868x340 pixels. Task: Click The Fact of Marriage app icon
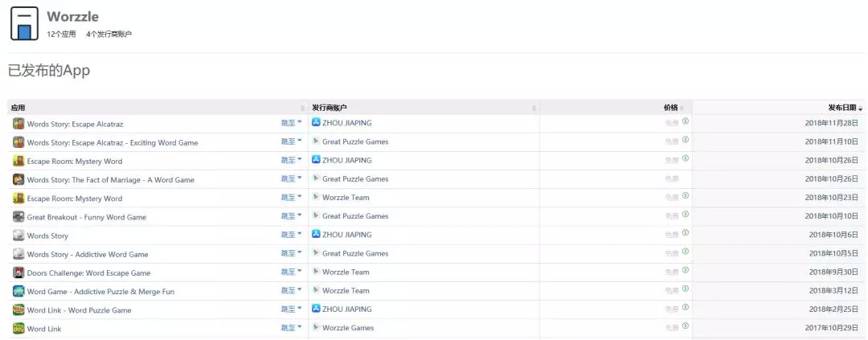18,179
